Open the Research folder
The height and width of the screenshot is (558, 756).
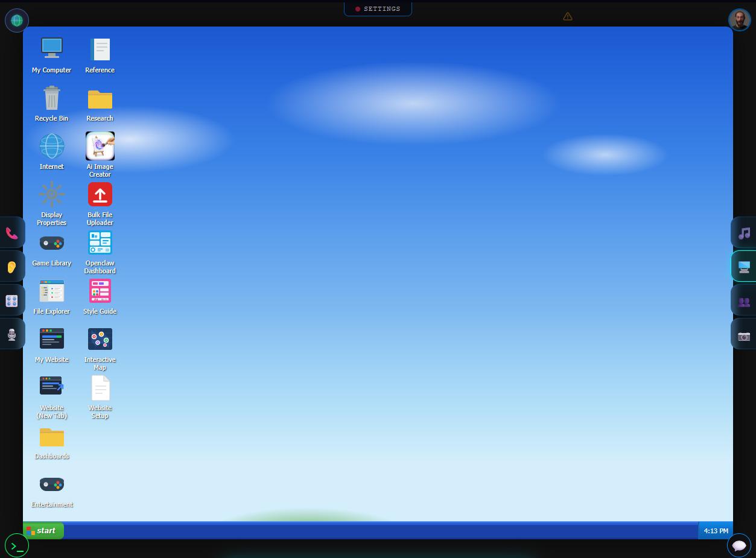click(100, 98)
